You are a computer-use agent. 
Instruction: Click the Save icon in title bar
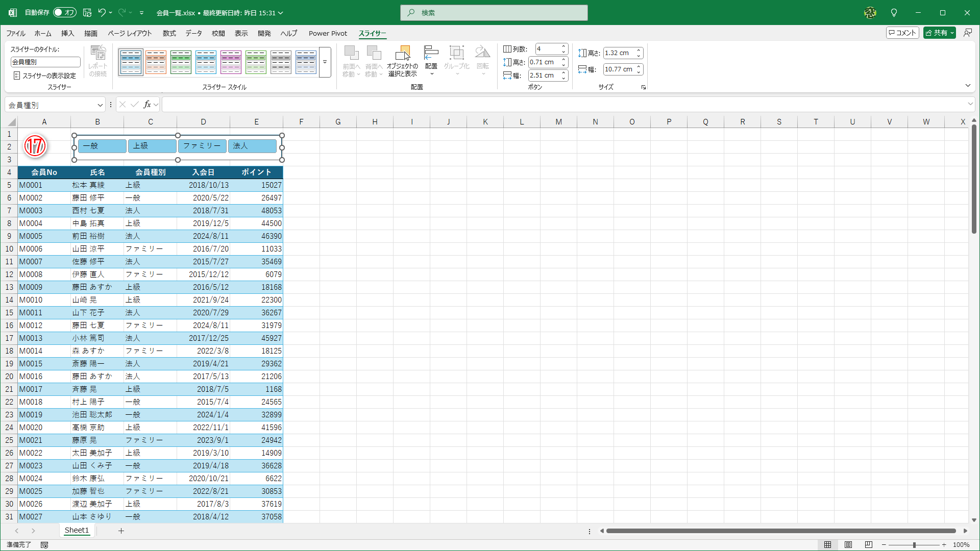pos(87,12)
